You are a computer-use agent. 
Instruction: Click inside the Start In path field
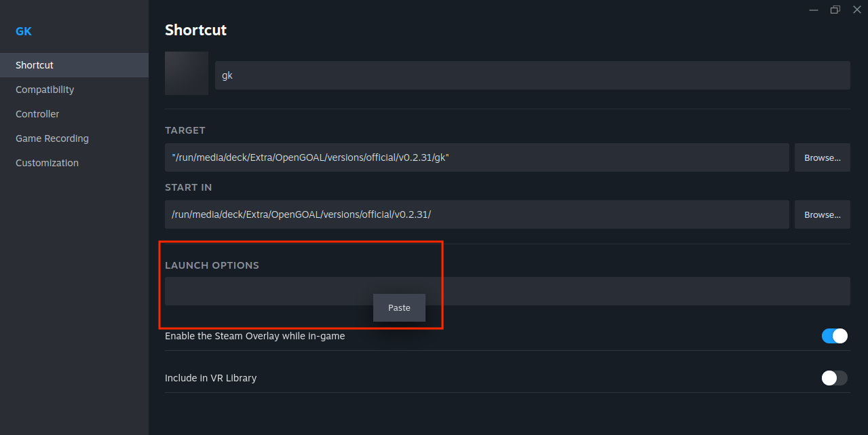pos(476,214)
